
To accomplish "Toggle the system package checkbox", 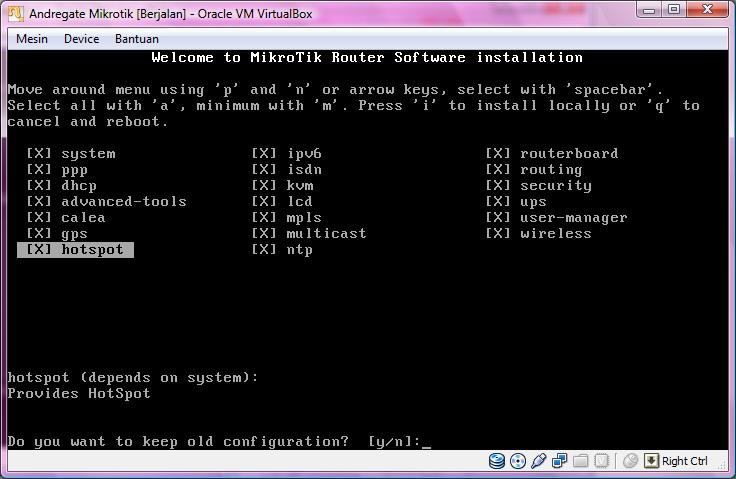I will click(39, 154).
